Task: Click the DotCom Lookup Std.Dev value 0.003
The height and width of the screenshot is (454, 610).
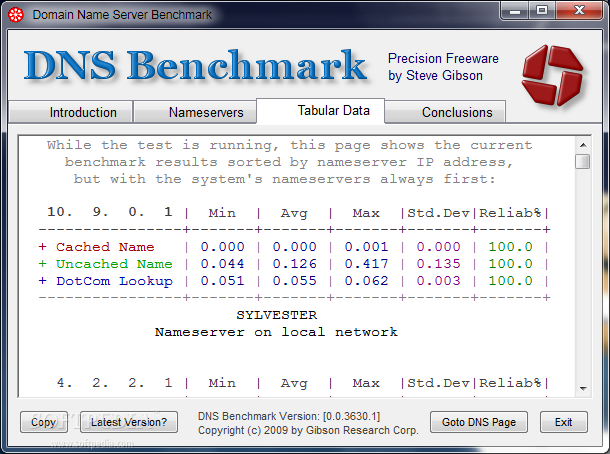Action: click(x=438, y=281)
